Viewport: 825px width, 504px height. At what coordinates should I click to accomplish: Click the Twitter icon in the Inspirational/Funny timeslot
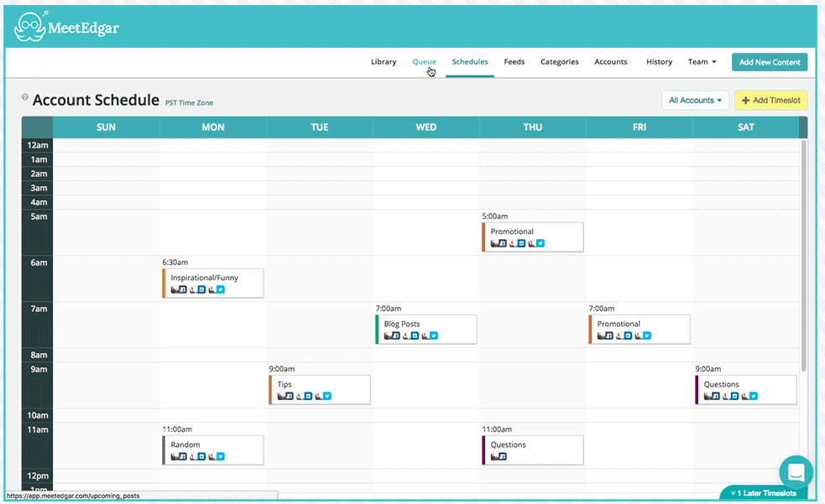click(217, 289)
